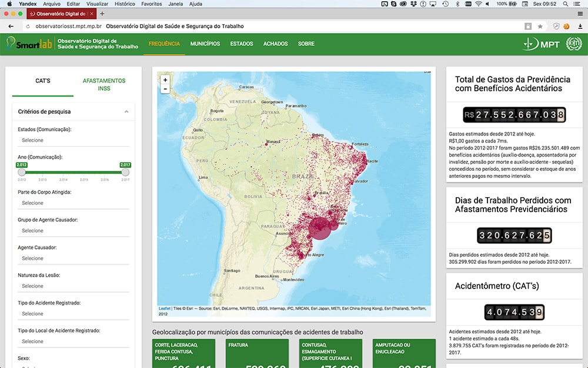
Task: Open Tipo do Local de Acidente dropdown
Action: click(x=73, y=342)
